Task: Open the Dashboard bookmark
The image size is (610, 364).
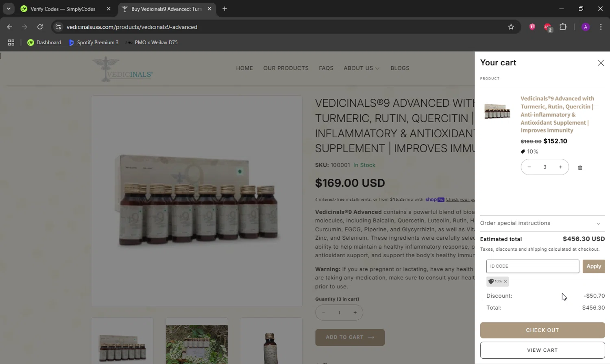Action: 44,42
